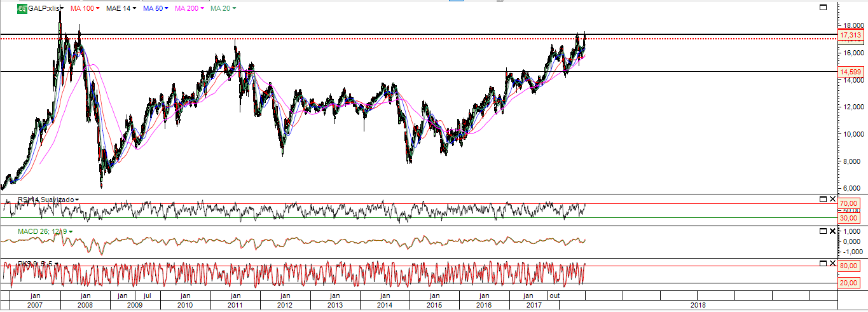Click the 17,313 current price label
Screen dimensions: 868x312
[x=851, y=35]
